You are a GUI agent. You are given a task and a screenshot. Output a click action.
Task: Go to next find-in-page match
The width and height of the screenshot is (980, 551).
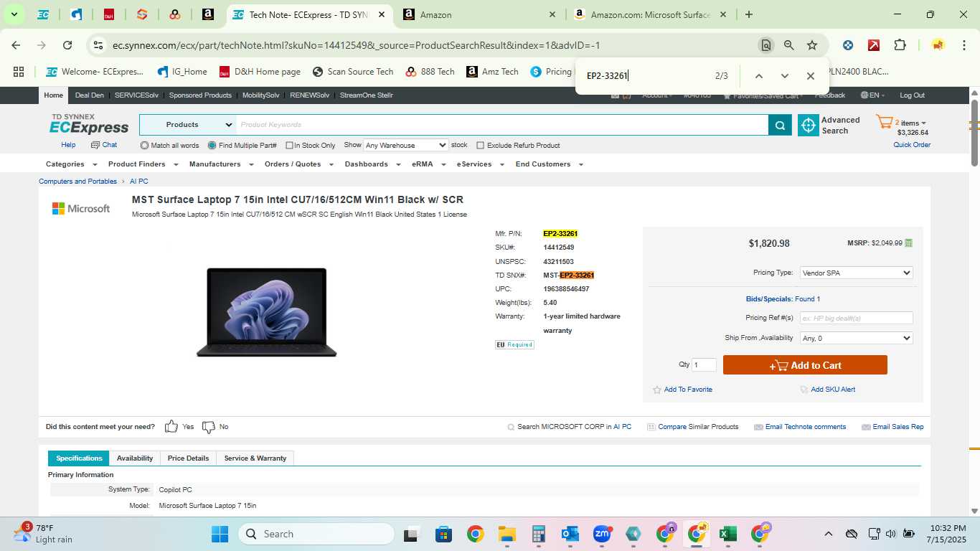[784, 76]
